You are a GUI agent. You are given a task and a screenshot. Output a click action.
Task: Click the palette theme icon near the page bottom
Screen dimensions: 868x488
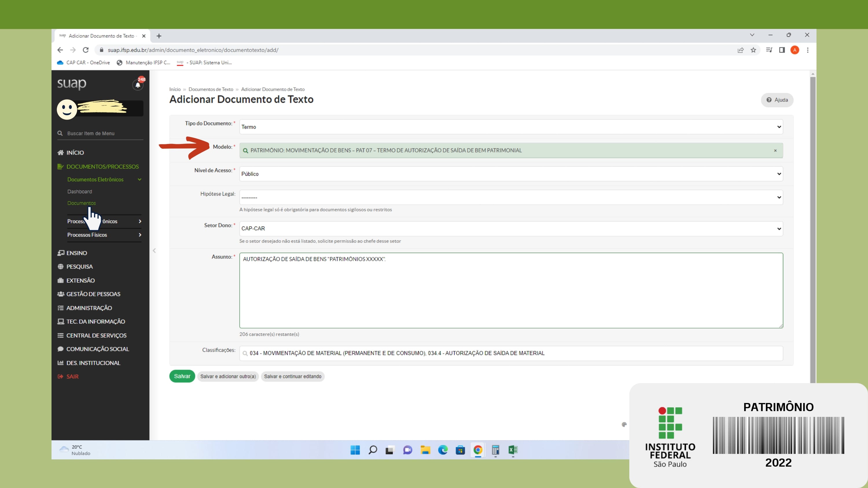tap(624, 424)
